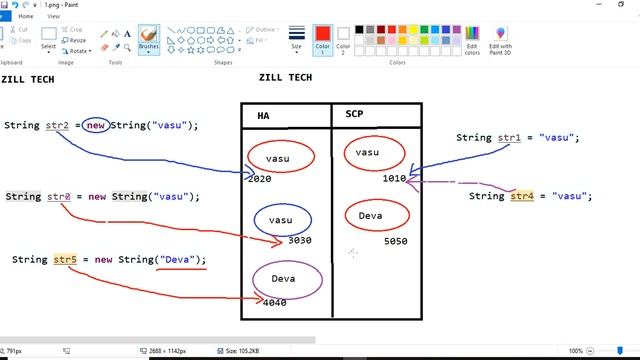Open Edit colors dialog
This screenshot has height=360, width=640.
pos(472,40)
